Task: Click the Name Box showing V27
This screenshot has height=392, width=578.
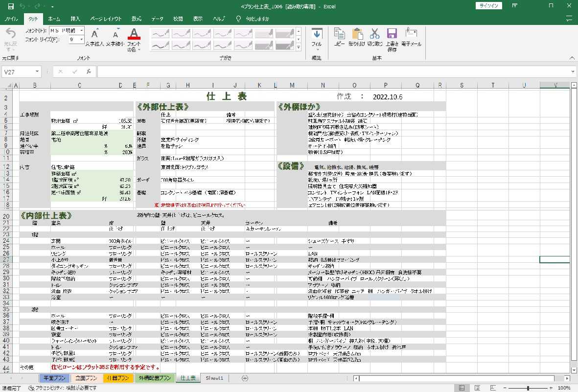Action: point(19,71)
